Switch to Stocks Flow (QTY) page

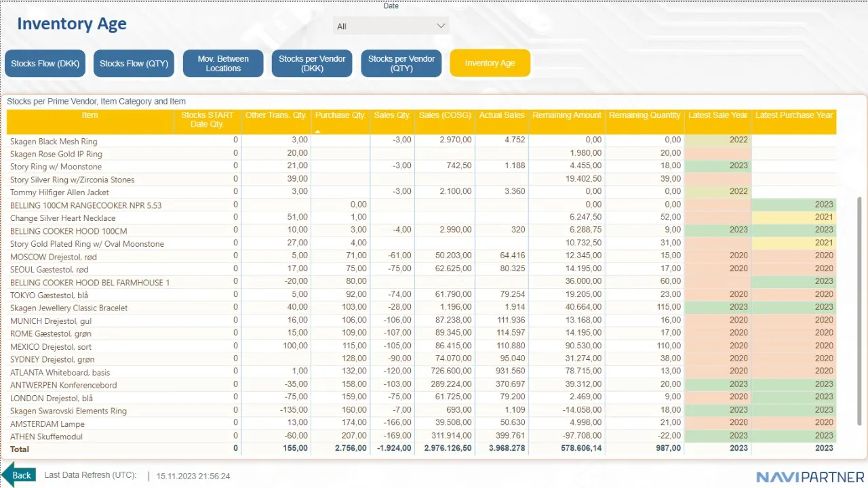(134, 64)
